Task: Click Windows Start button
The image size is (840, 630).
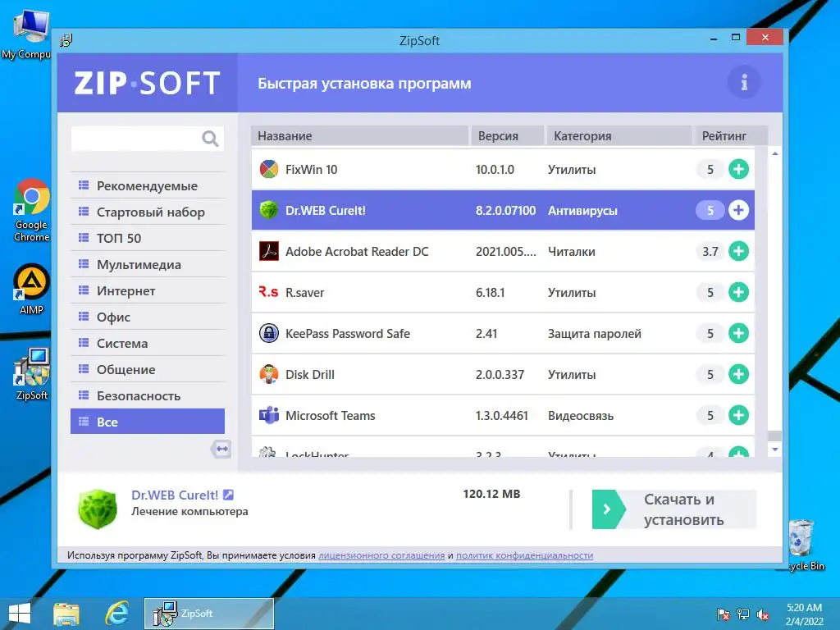Action: pos(20,614)
